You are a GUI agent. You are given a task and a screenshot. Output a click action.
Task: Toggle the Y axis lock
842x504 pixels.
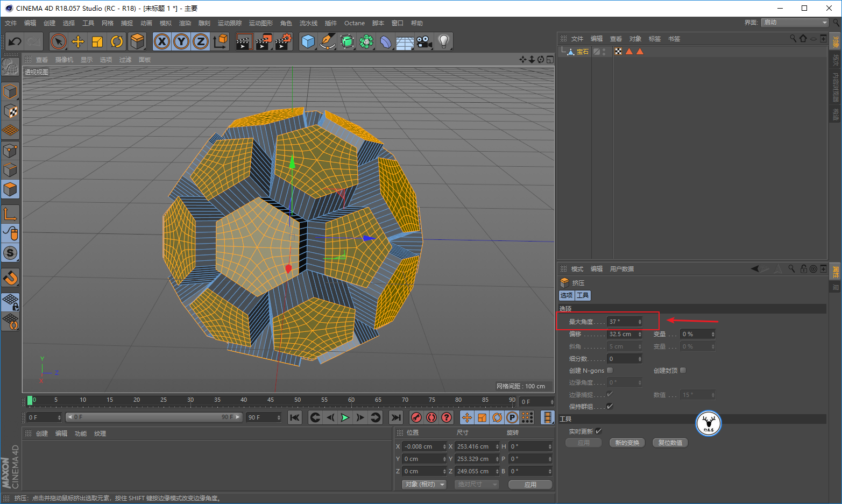(181, 41)
